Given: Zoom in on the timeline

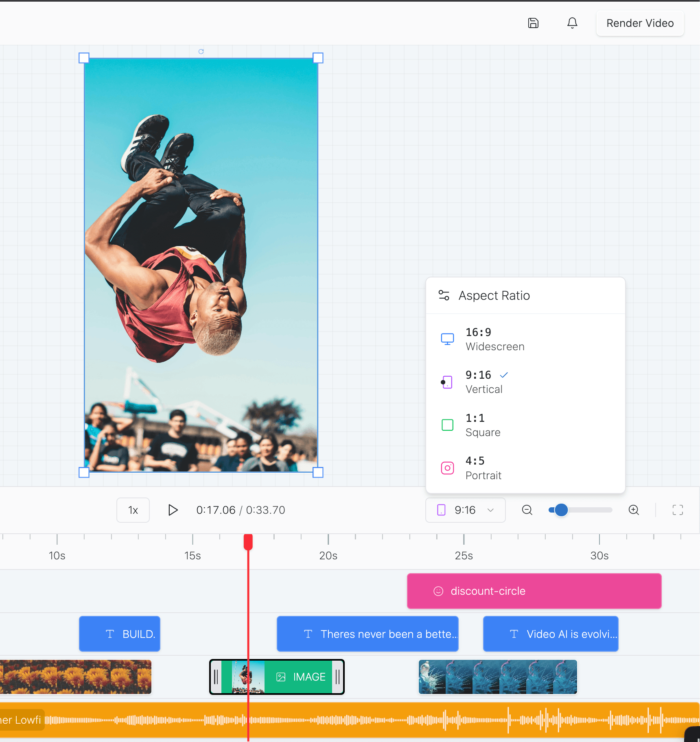Looking at the screenshot, I should click(x=634, y=510).
